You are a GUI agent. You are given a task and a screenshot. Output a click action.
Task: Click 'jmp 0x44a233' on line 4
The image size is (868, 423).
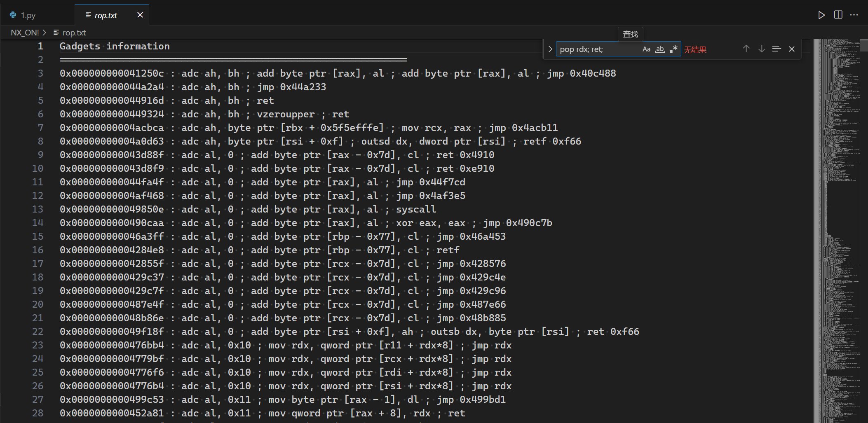[291, 87]
